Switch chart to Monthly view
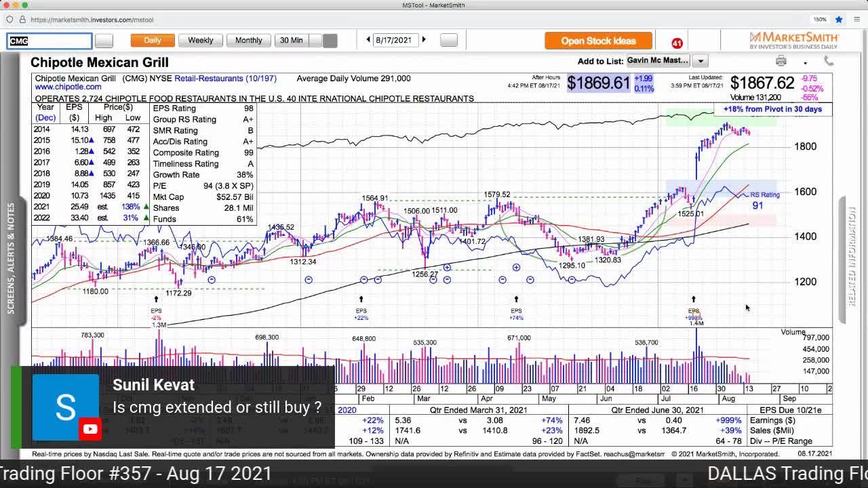 (x=249, y=41)
